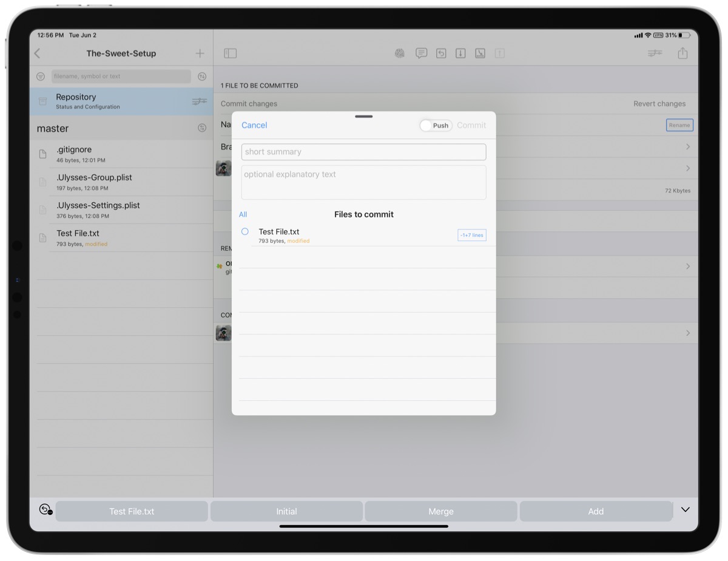The image size is (728, 561).
Task: Open the chevron on the Branch row
Action: click(x=688, y=147)
